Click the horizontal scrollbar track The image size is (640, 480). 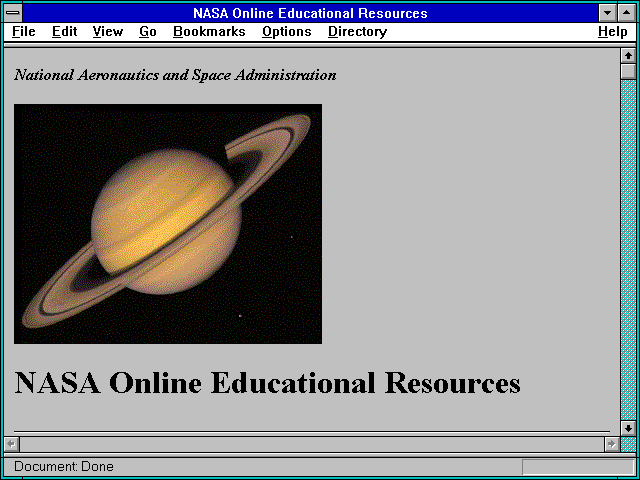(312, 444)
